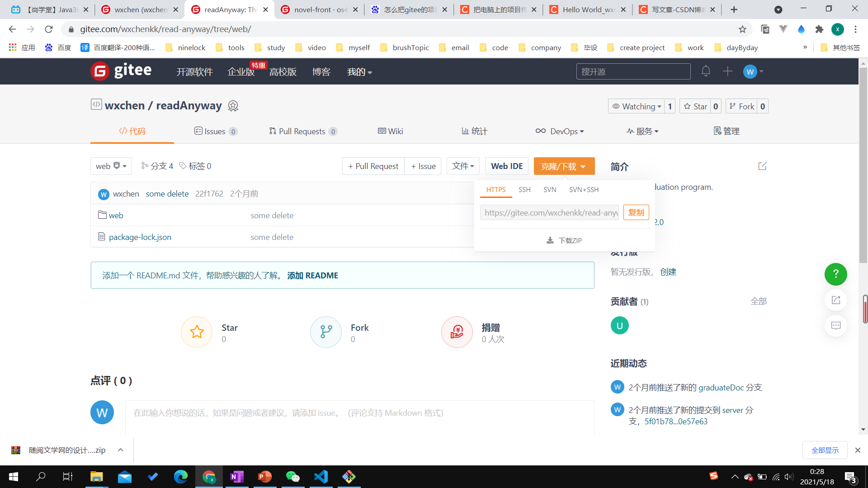
Task: Click the edit icon next to 简介
Action: (x=762, y=166)
